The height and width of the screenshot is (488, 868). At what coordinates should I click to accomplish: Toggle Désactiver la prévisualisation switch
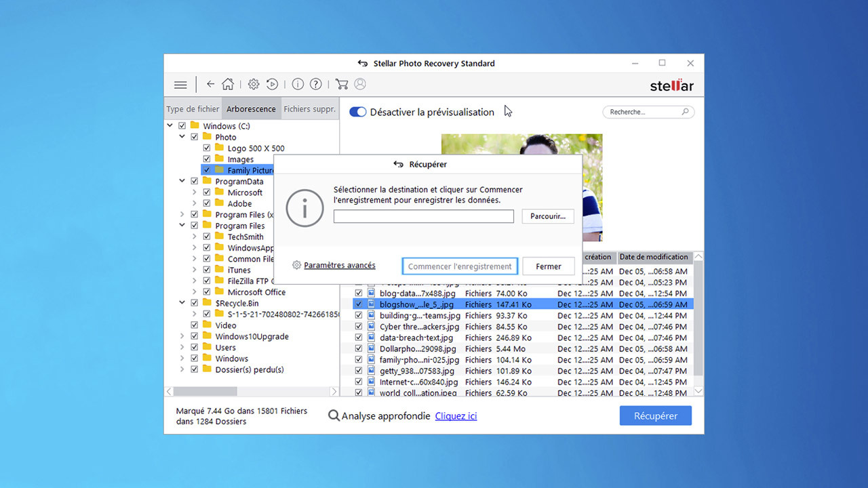click(x=357, y=112)
